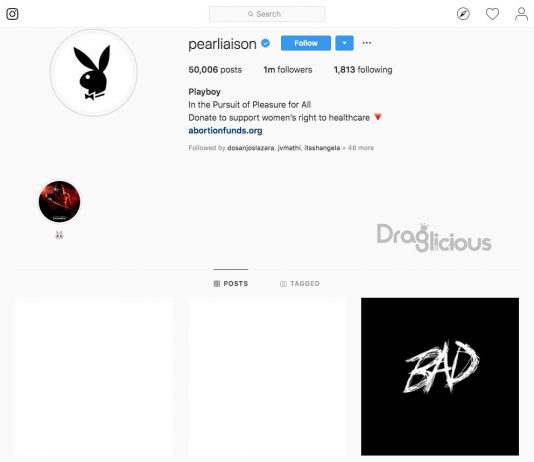Open the Explore compass icon
The image size is (534, 462).
[463, 14]
